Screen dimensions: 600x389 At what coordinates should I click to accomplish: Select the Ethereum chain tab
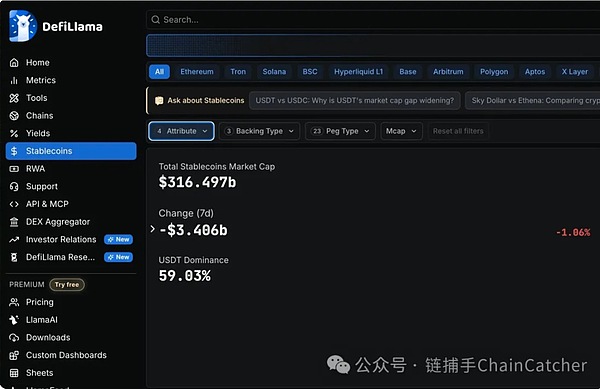click(197, 72)
